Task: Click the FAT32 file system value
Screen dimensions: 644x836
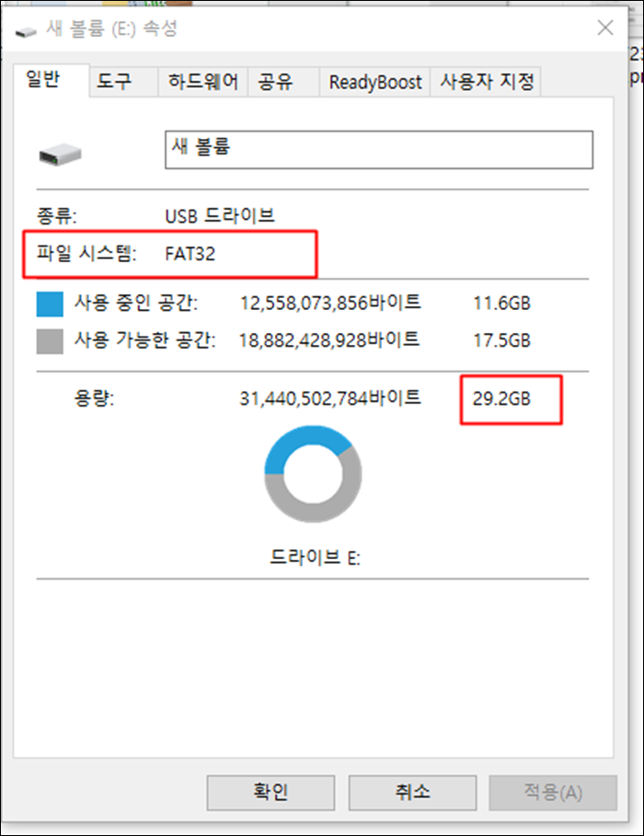Action: pyautogui.click(x=190, y=254)
